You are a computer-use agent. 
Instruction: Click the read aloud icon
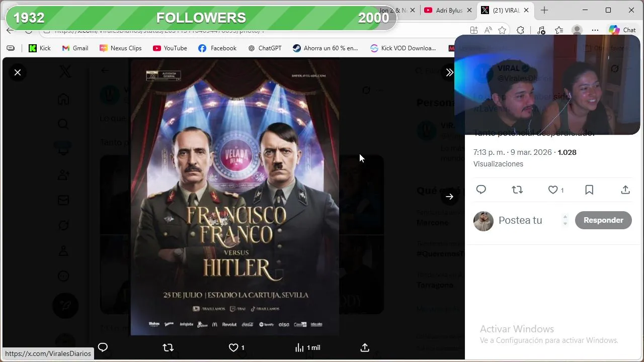pos(488,30)
